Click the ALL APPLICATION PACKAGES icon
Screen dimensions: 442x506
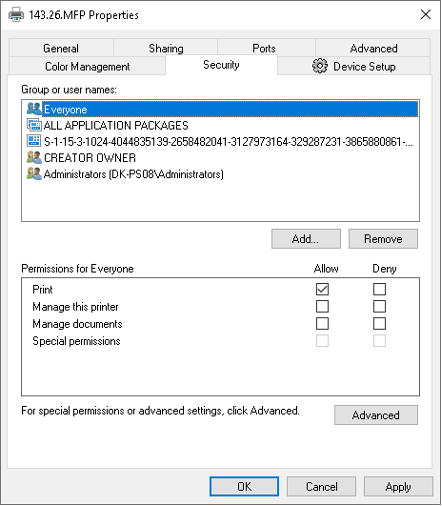click(34, 125)
